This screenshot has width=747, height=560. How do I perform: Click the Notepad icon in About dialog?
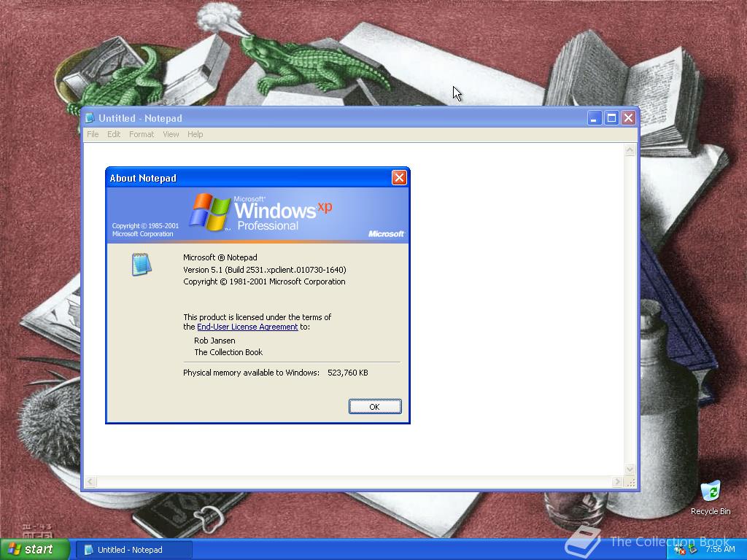pos(142,264)
